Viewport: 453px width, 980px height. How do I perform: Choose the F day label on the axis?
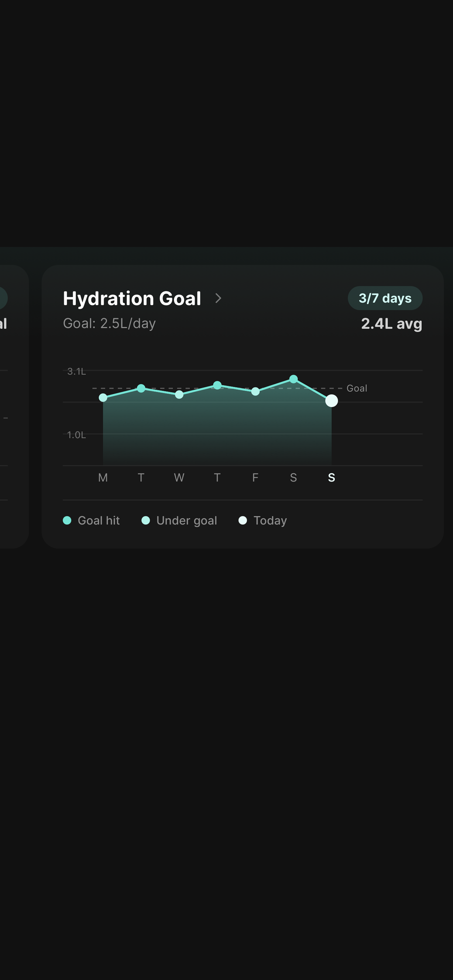tap(256, 477)
